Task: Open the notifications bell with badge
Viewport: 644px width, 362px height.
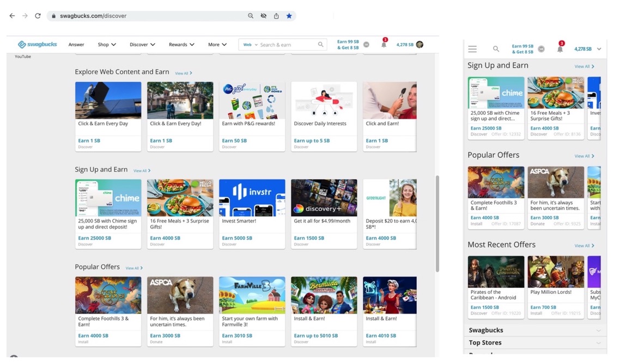Action: pyautogui.click(x=384, y=44)
